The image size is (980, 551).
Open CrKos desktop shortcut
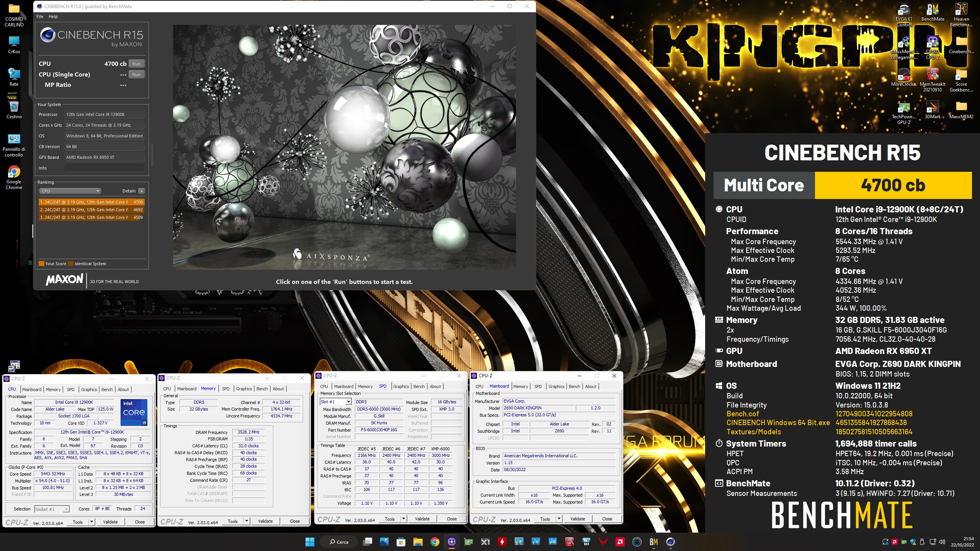coord(14,45)
